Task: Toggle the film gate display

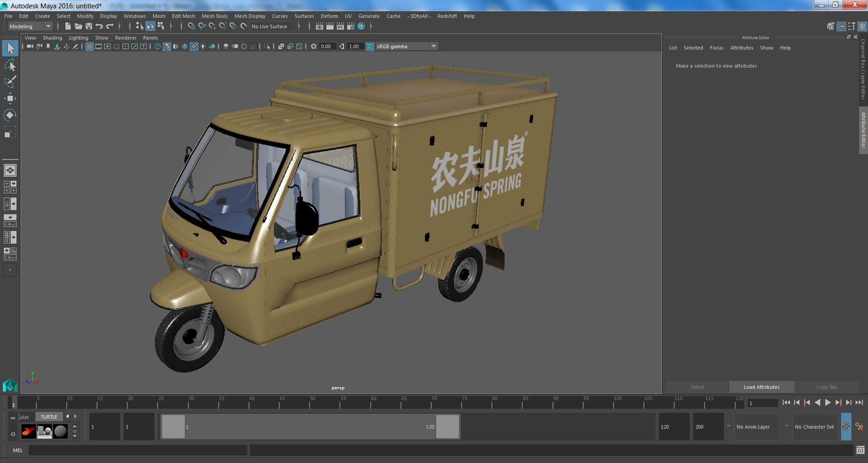Action: point(98,47)
